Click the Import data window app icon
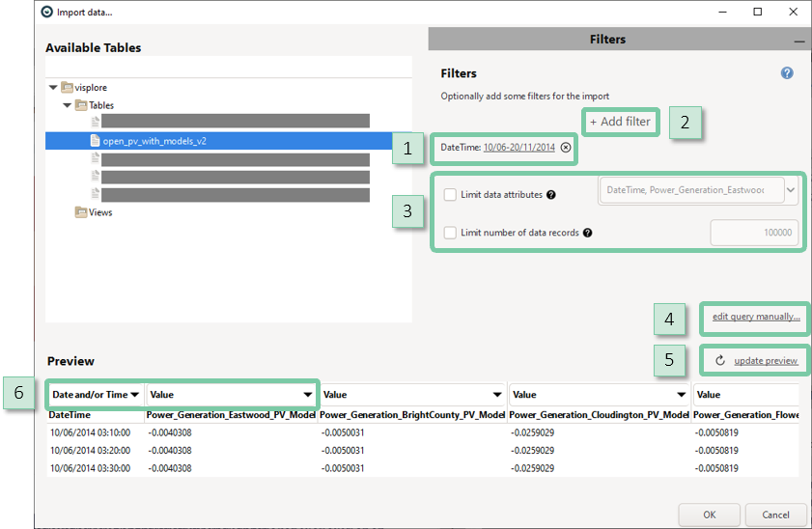Screen dimensions: 812x529 (47, 12)
